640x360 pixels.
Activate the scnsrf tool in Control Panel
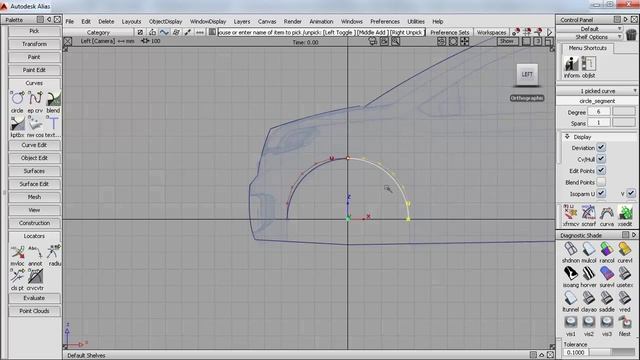coord(589,212)
